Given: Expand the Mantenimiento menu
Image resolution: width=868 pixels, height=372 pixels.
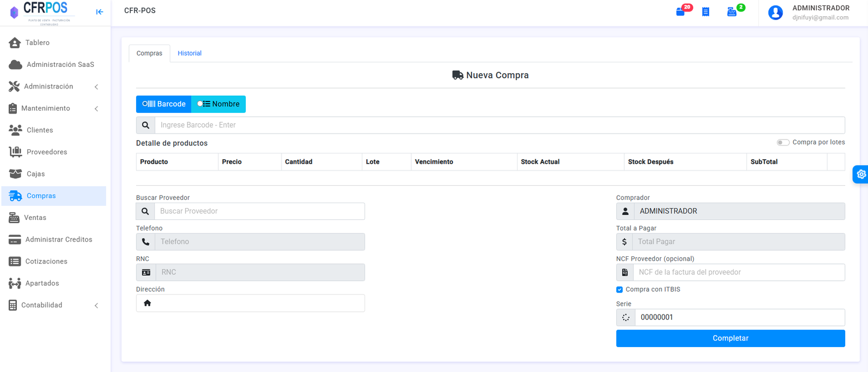Looking at the screenshot, I should point(54,108).
